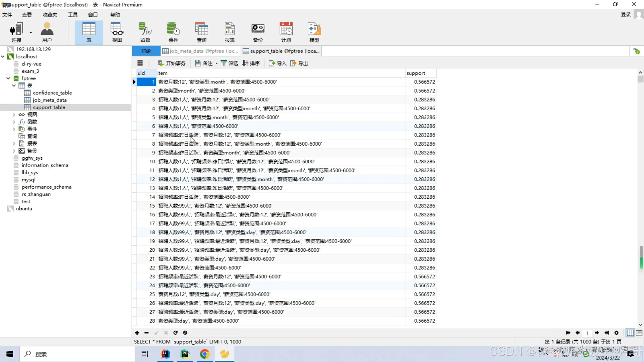Collapse the fptree database node
The image size is (644, 362).
tap(8, 78)
